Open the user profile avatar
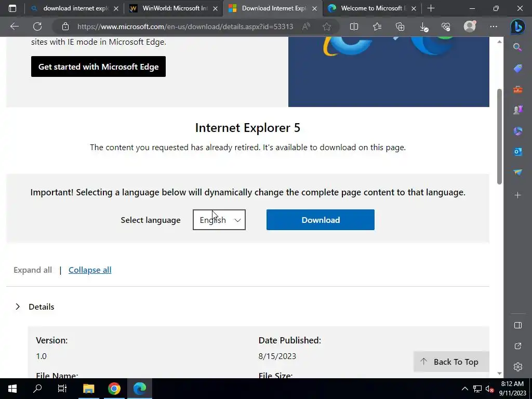Screen dimensions: 532x399 point(470,26)
